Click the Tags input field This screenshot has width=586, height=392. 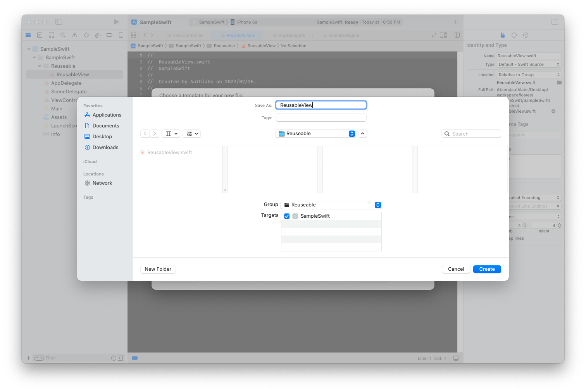point(321,118)
